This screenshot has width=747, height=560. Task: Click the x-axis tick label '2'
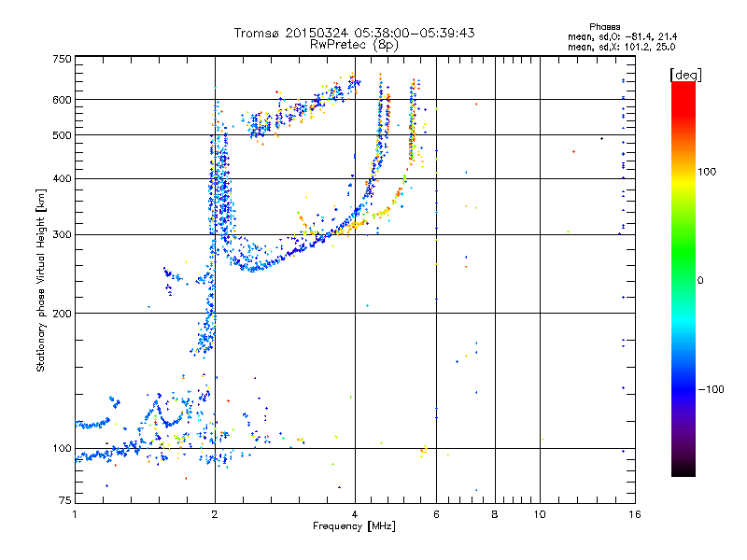point(215,514)
